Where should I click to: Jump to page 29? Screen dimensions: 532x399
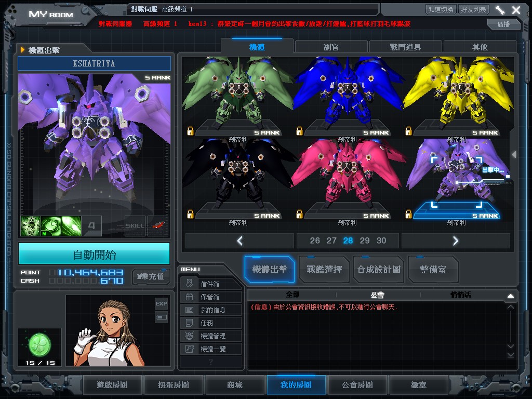(365, 241)
